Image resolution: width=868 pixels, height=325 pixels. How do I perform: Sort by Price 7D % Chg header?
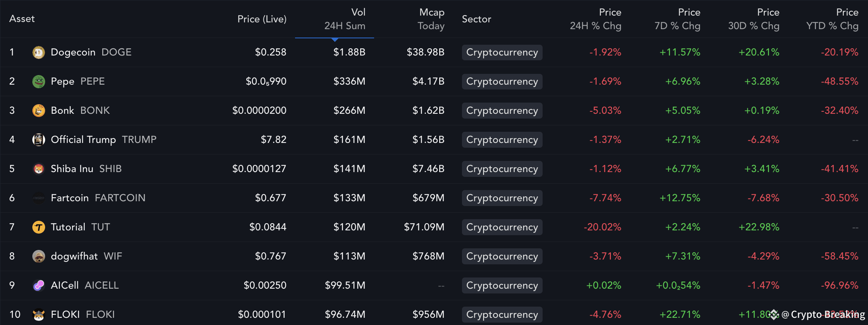677,19
